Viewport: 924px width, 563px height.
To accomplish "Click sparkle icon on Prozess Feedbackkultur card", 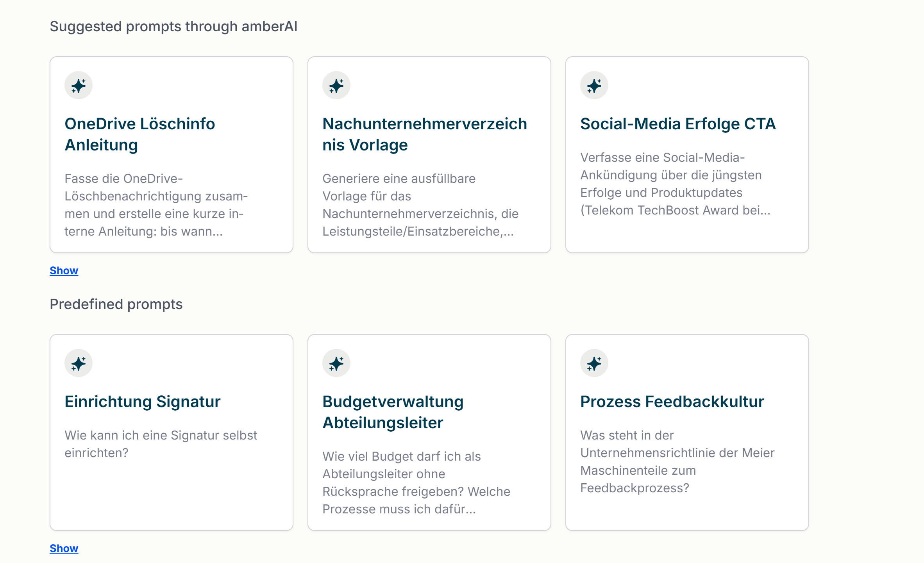I will pyautogui.click(x=594, y=363).
